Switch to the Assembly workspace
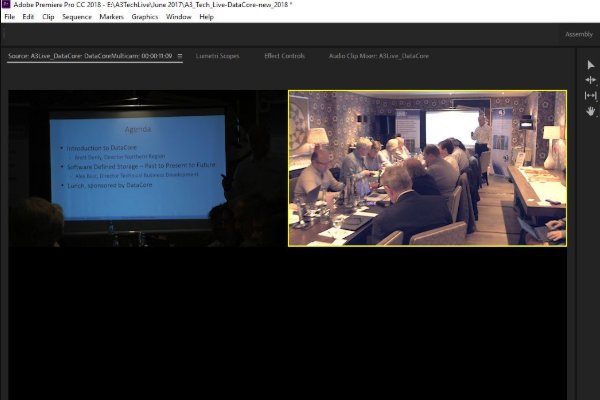 578,34
